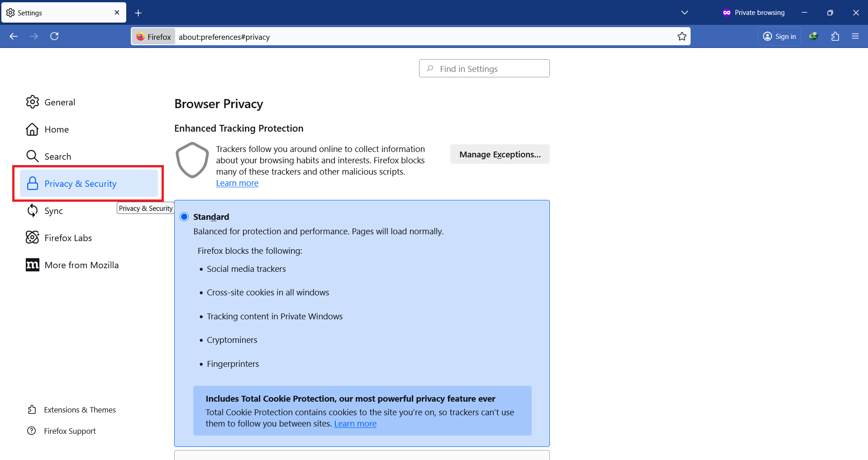Click the Firefox identity icon in address bar
The width and height of the screenshot is (868, 460).
tap(153, 37)
